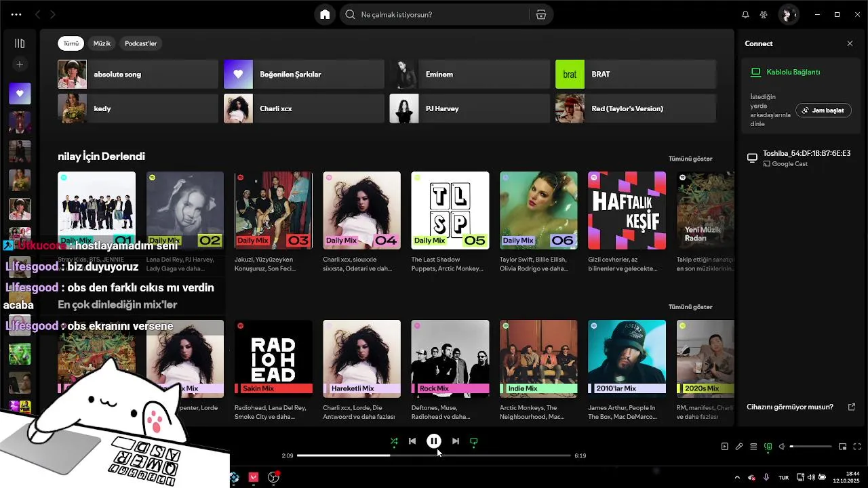Select the Tümü filter chip
The height and width of the screenshot is (488, 868).
coord(71,43)
